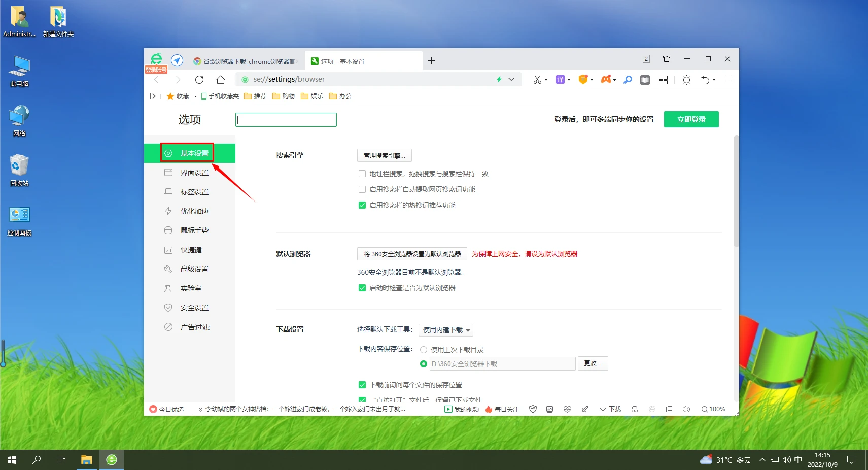868x470 pixels.
Task: Open the 标签设置 settings section
Action: click(x=190, y=192)
